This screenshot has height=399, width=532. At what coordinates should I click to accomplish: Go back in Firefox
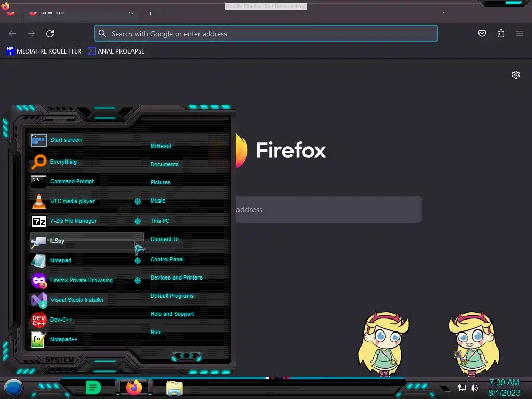click(x=12, y=34)
